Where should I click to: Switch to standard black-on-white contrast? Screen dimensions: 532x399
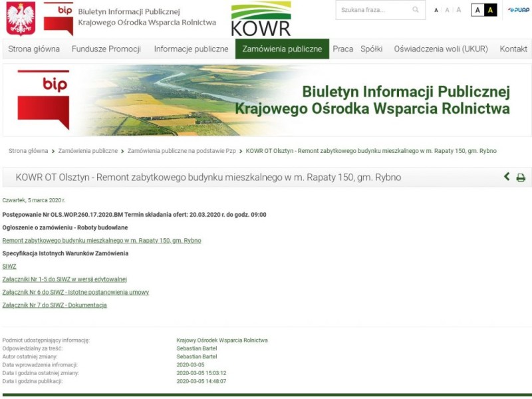[x=477, y=10]
